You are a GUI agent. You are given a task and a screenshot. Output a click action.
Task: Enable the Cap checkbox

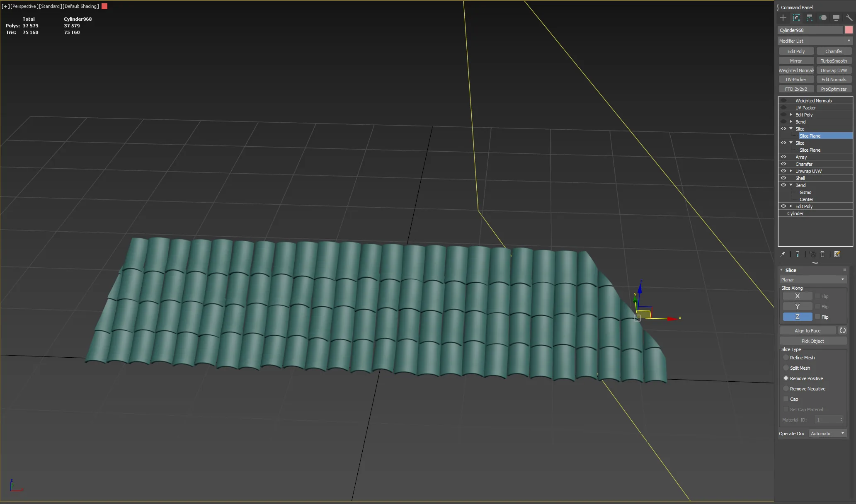coord(786,399)
